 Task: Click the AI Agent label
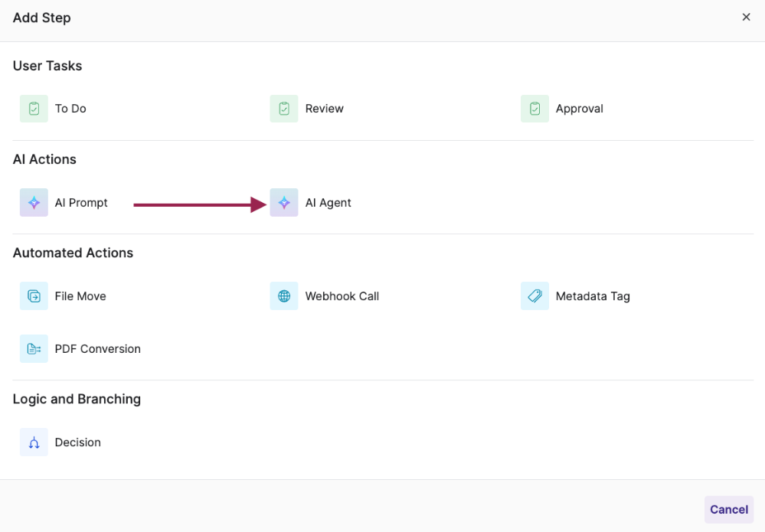[x=328, y=202]
